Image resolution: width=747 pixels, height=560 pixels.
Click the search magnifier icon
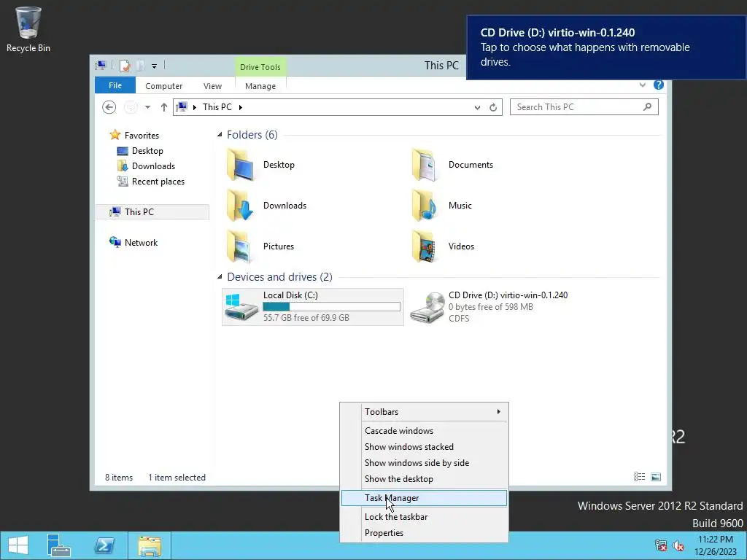pos(648,106)
